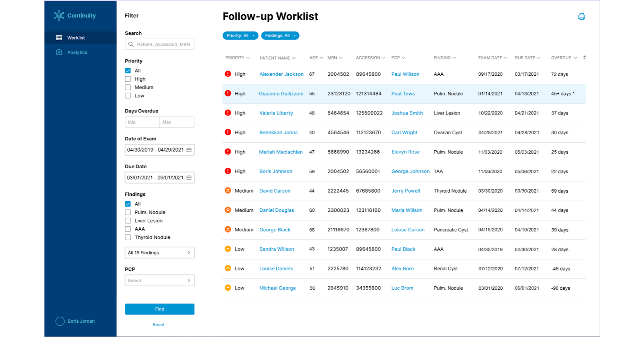The image size is (644, 337).
Task: Open patient Valerie Liberty
Action: (276, 113)
